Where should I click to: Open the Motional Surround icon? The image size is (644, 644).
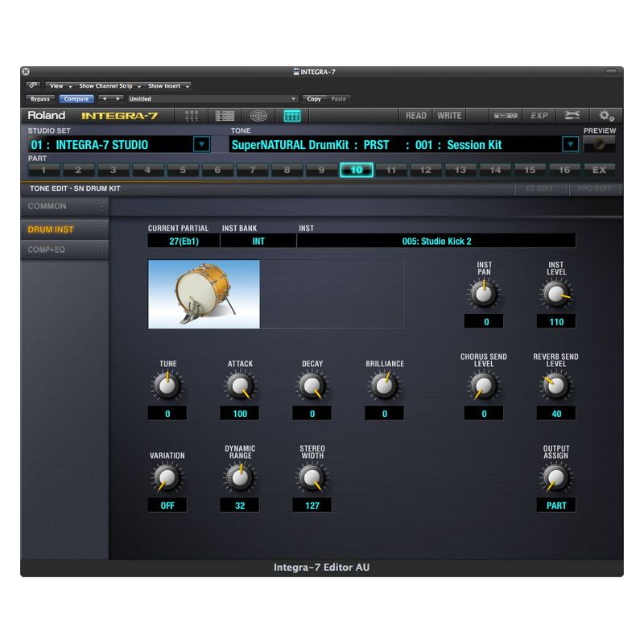pyautogui.click(x=258, y=116)
